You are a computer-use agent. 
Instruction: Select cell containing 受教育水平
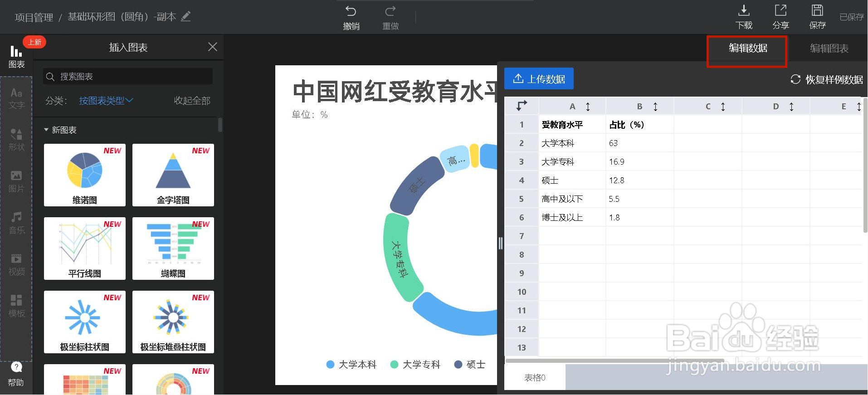(x=572, y=125)
